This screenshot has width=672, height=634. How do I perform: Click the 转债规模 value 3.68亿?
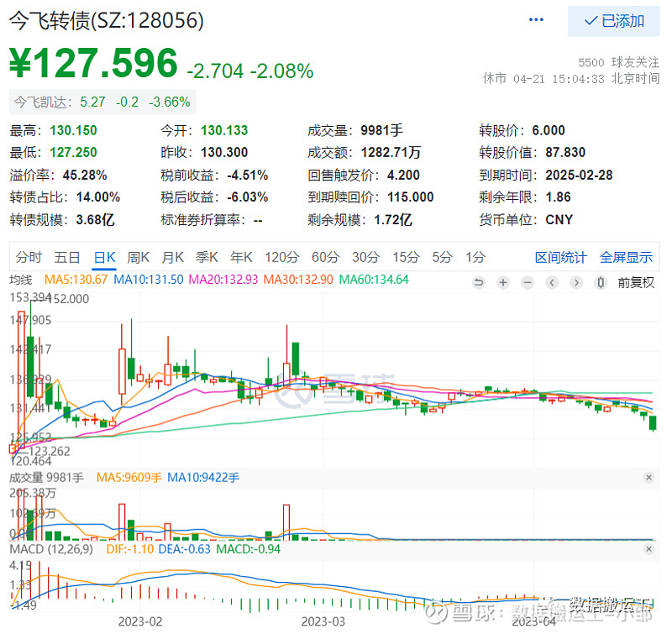(95, 220)
